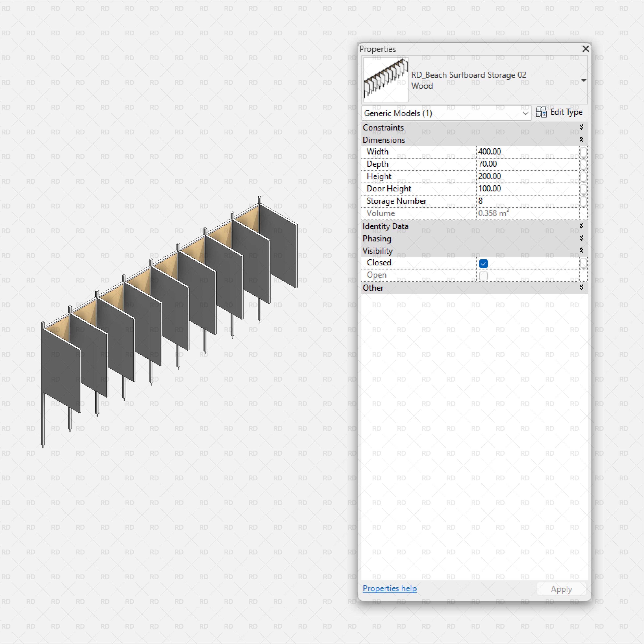This screenshot has width=644, height=644.
Task: Expand the Other section
Action: (581, 288)
